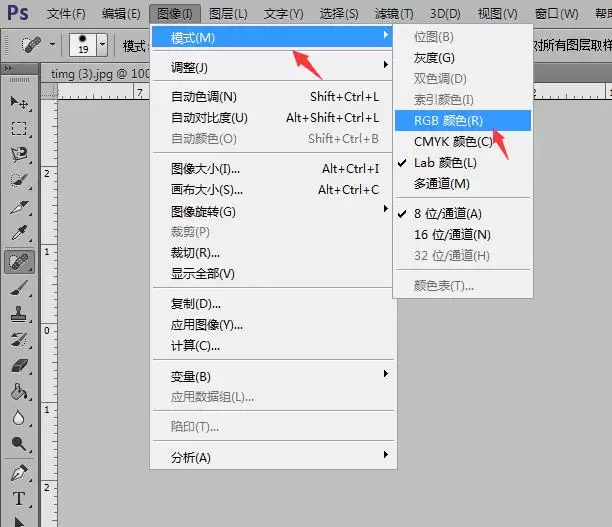Open the 窗口(W) menu

pyautogui.click(x=556, y=14)
